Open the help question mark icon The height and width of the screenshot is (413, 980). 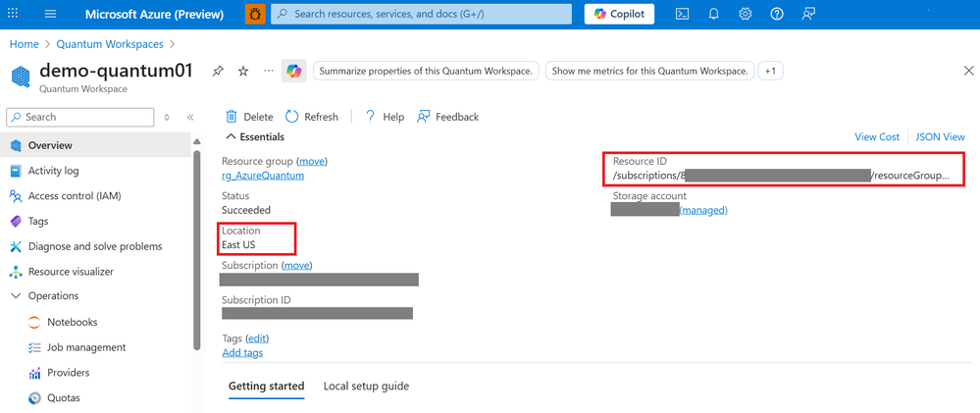click(777, 14)
